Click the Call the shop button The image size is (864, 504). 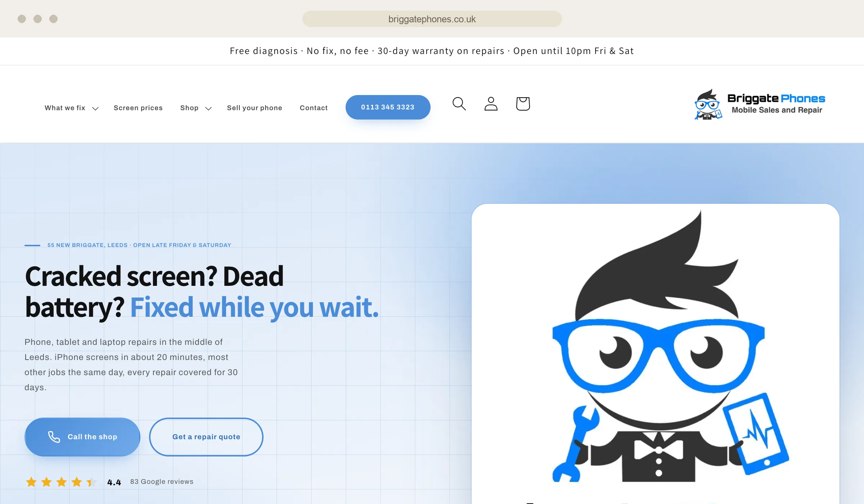click(x=82, y=437)
